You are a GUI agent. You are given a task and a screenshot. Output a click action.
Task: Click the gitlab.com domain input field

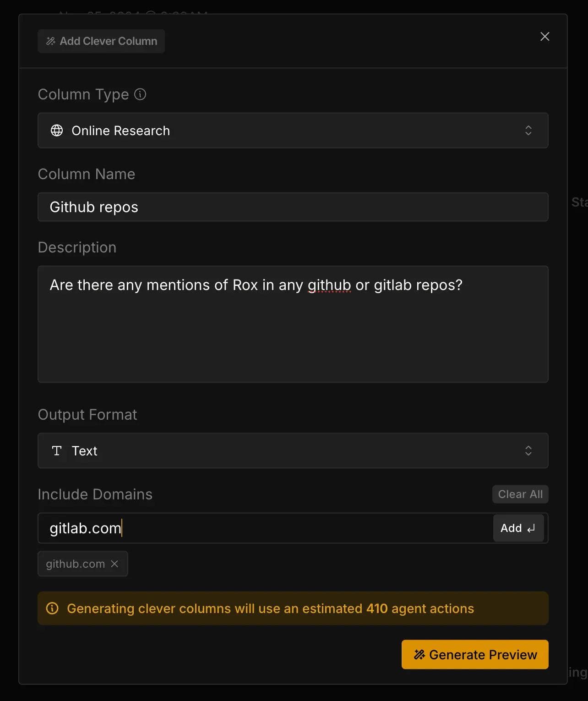pyautogui.click(x=229, y=528)
